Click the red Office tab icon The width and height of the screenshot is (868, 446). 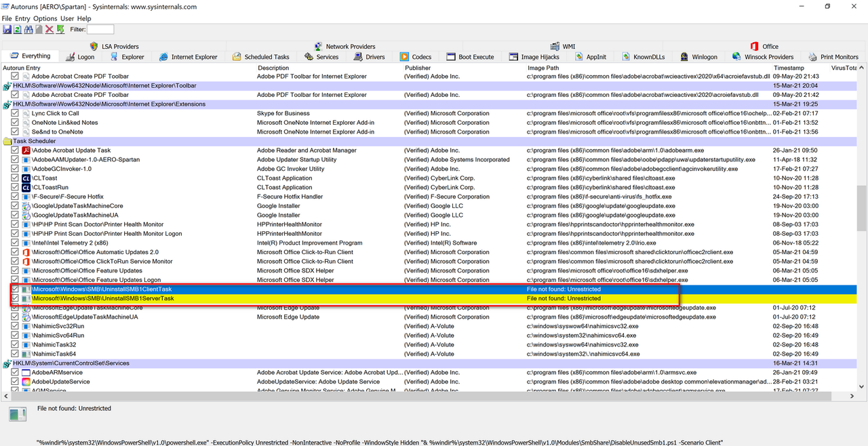754,46
